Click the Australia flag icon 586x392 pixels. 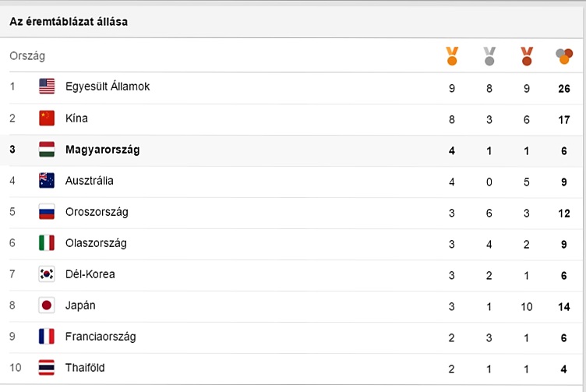tap(47, 181)
